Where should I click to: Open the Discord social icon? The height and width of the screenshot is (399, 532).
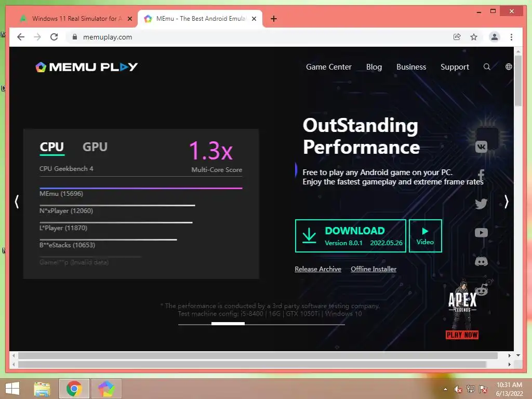[481, 261]
